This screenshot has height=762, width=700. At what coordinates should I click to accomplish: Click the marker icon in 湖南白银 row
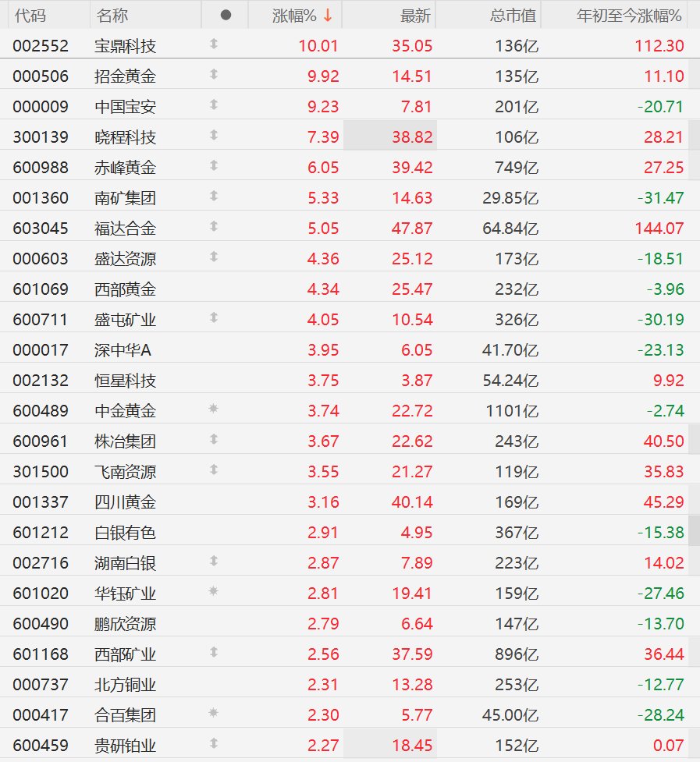213,562
